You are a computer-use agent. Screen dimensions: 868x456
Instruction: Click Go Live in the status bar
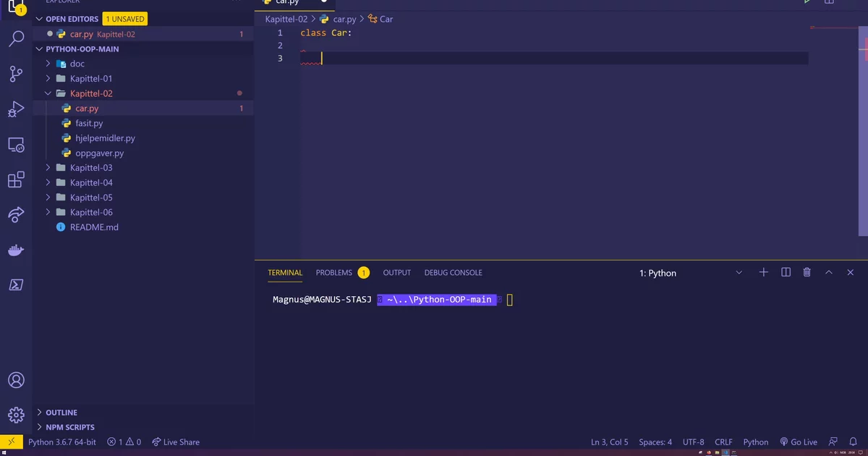click(799, 442)
